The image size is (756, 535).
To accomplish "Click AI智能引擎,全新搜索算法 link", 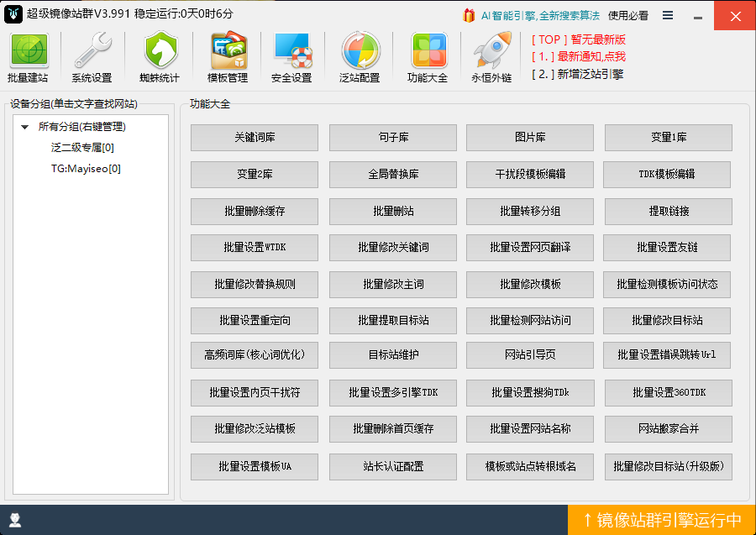I will pyautogui.click(x=540, y=15).
